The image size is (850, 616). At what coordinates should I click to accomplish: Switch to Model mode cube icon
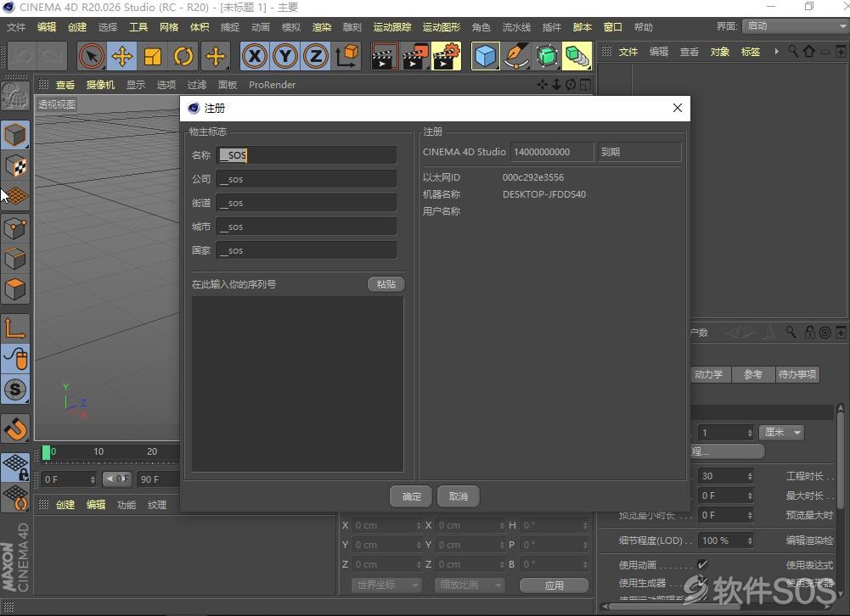tap(15, 136)
